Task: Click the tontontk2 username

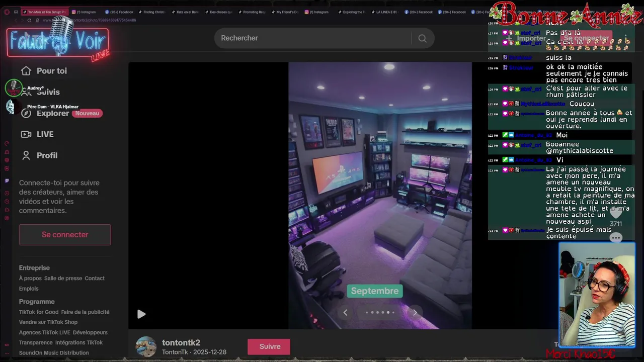Action: 181,342
